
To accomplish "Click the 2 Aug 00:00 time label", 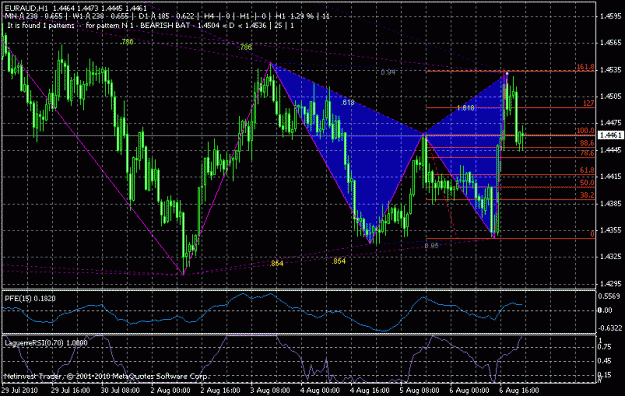I will pyautogui.click(x=170, y=390).
